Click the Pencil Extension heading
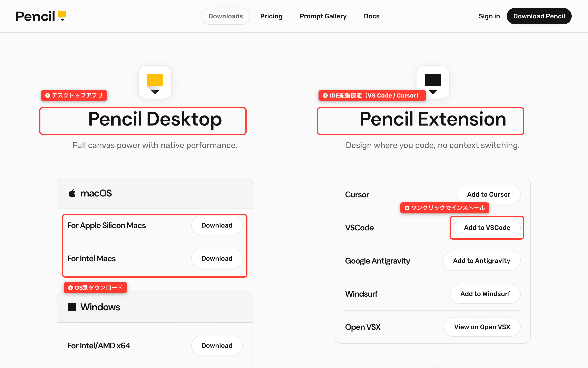 pos(433,119)
